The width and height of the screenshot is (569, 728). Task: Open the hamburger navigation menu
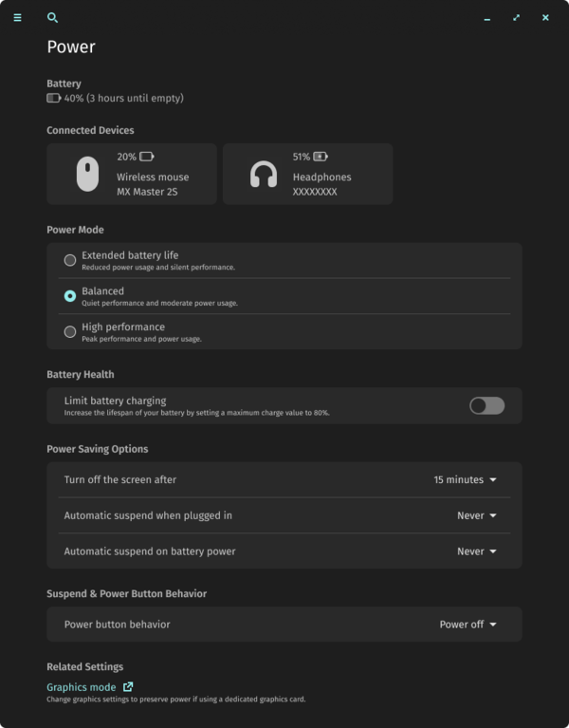pyautogui.click(x=17, y=17)
